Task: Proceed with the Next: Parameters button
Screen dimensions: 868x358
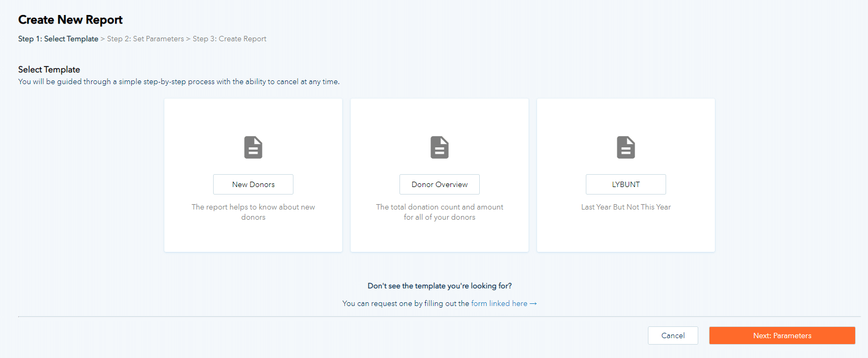Action: [x=782, y=335]
